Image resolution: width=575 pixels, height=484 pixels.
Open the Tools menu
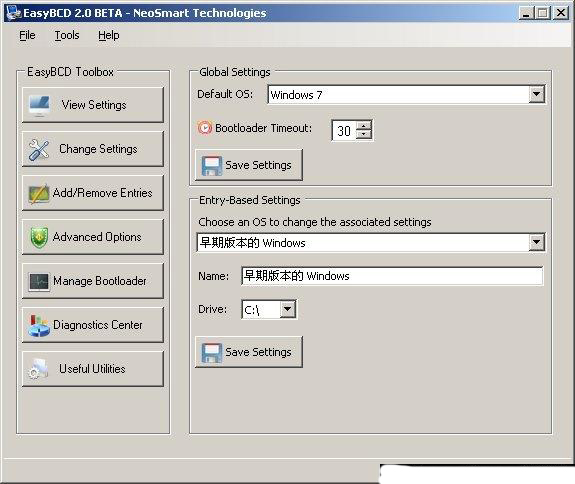pos(67,35)
